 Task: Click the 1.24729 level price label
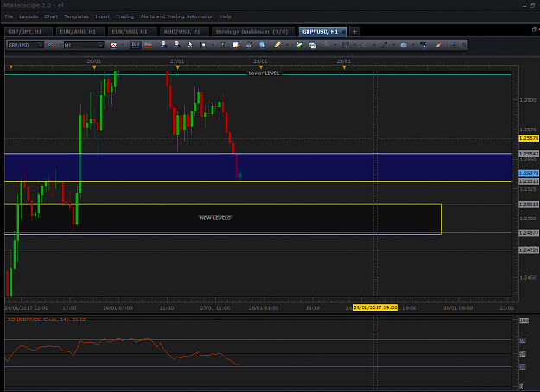pyautogui.click(x=529, y=250)
